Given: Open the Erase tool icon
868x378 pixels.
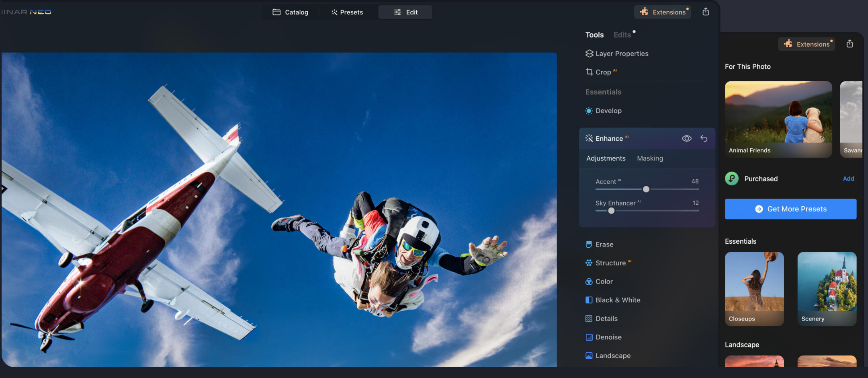Looking at the screenshot, I should 589,244.
